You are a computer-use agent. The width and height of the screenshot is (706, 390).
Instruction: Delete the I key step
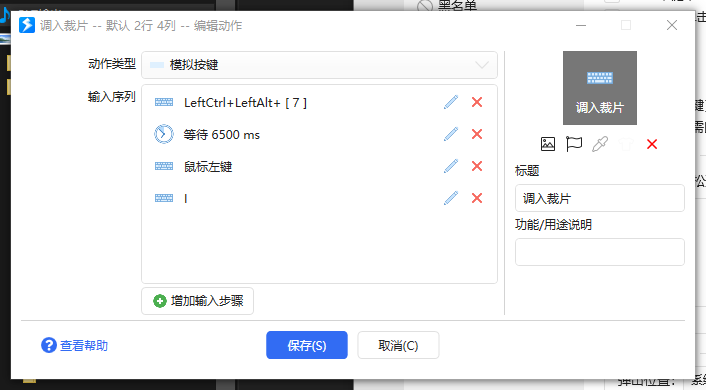point(477,198)
